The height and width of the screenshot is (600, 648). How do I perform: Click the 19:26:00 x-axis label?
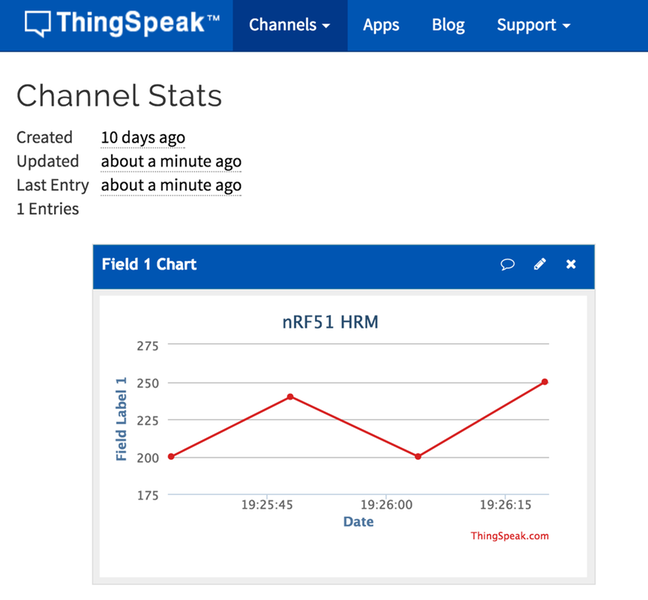pyautogui.click(x=386, y=505)
